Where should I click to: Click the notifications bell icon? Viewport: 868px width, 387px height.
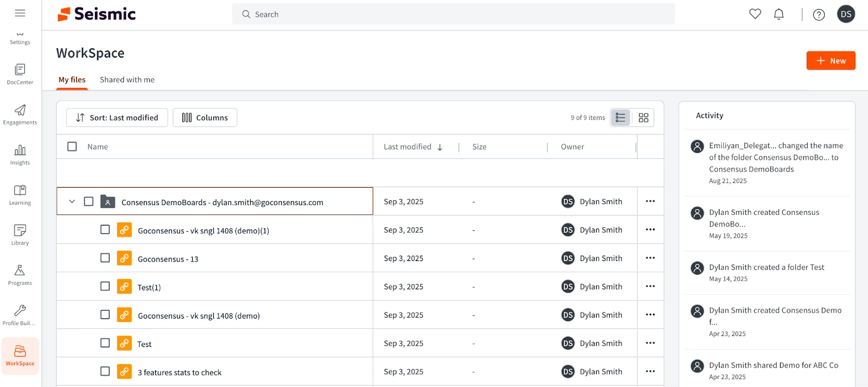click(x=778, y=14)
